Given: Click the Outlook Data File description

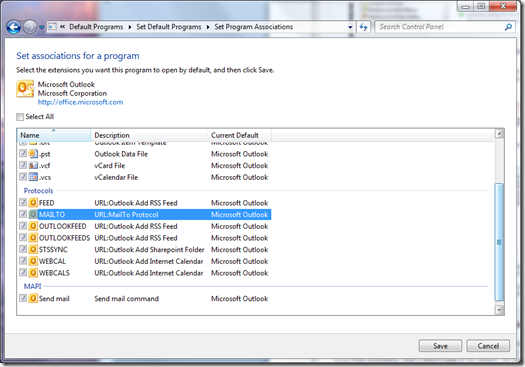Looking at the screenshot, I should 121,154.
